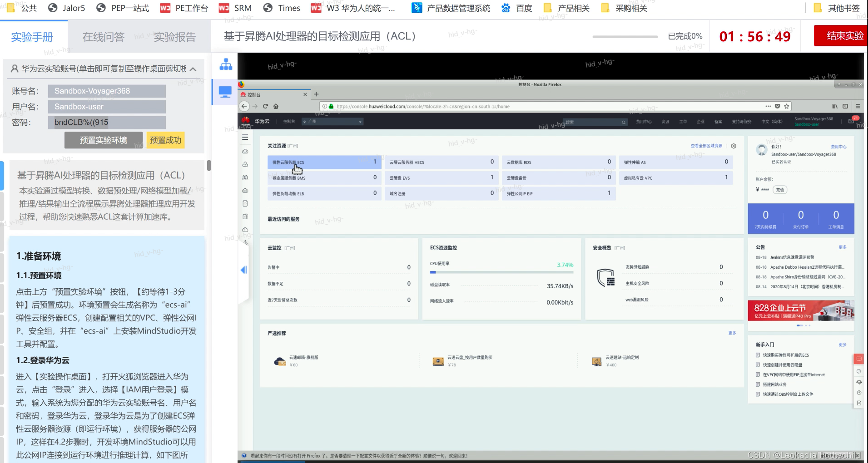Copy the 密码 field value

point(107,122)
